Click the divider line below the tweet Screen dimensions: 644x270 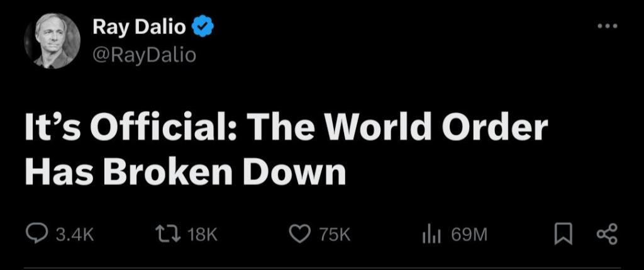pos(322,268)
